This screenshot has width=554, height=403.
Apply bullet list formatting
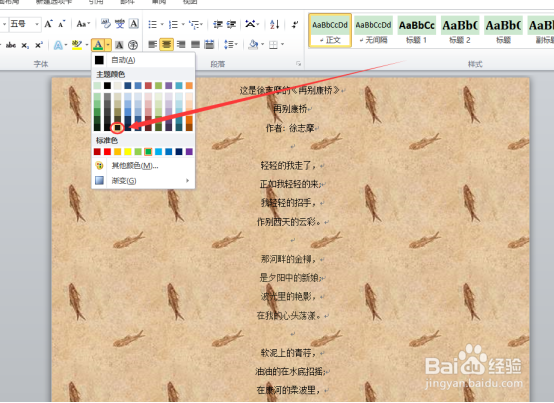click(x=153, y=24)
